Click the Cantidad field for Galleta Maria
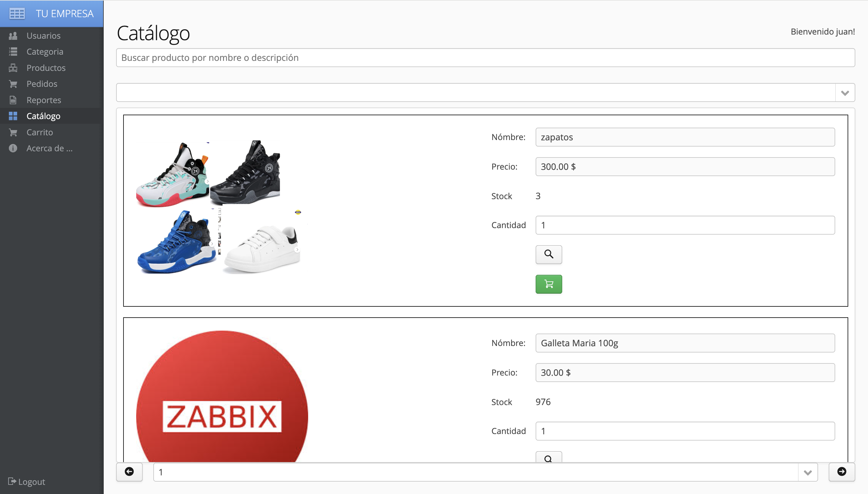Viewport: 868px width, 494px height. point(685,431)
